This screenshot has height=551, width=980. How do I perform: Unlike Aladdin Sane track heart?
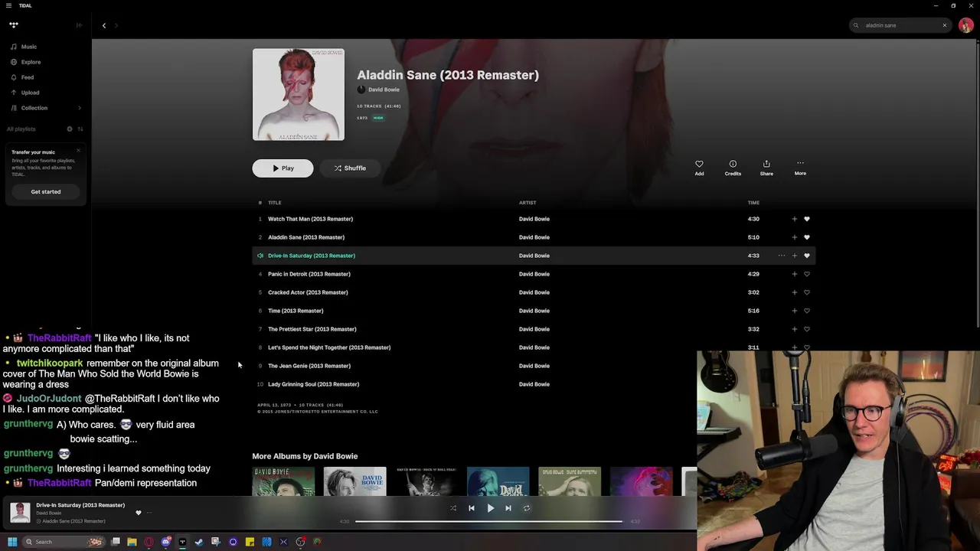pyautogui.click(x=806, y=237)
